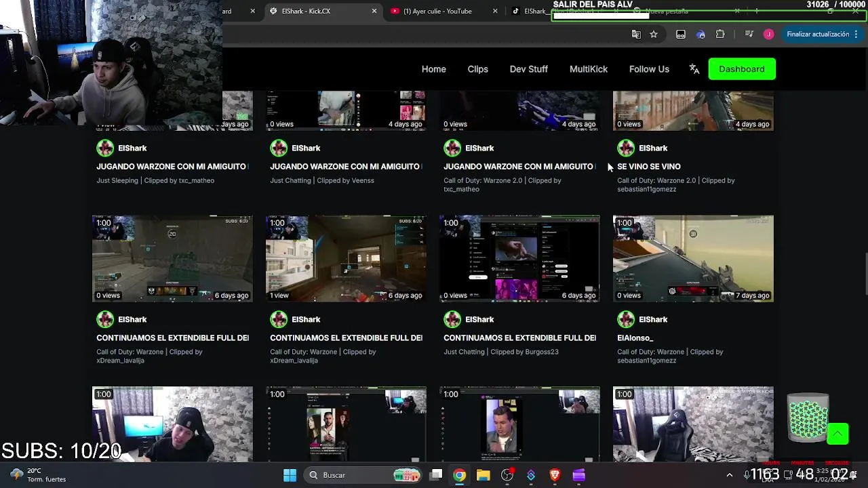
Task: Open the Extensions puzzle-piece menu
Action: (720, 34)
